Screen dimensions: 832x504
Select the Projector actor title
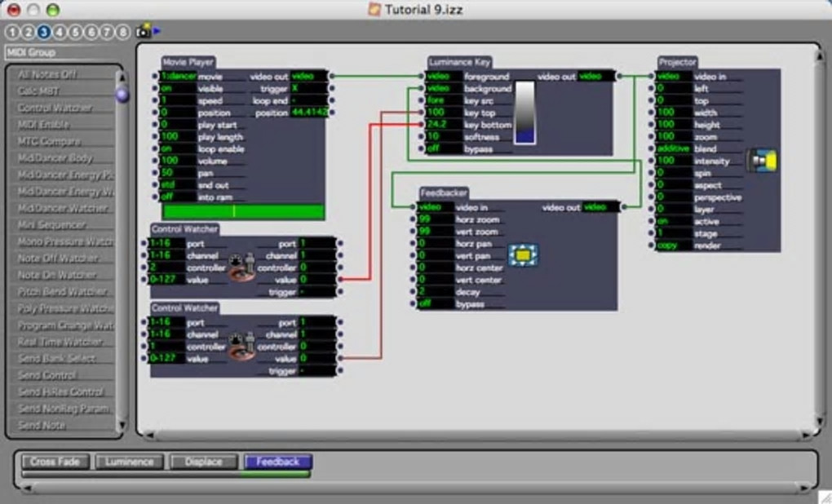click(x=677, y=62)
